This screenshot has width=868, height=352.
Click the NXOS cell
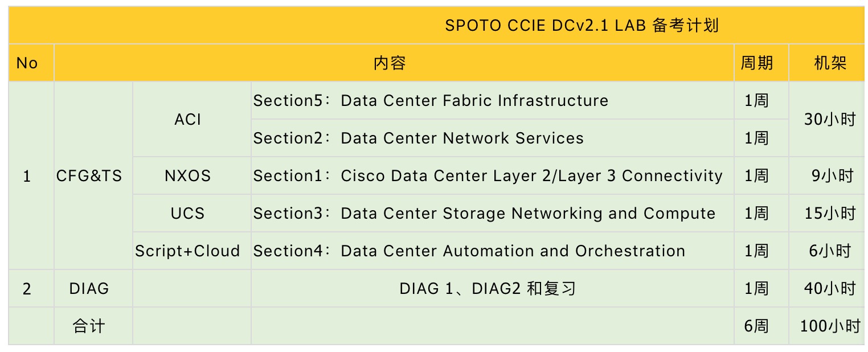[x=191, y=175]
